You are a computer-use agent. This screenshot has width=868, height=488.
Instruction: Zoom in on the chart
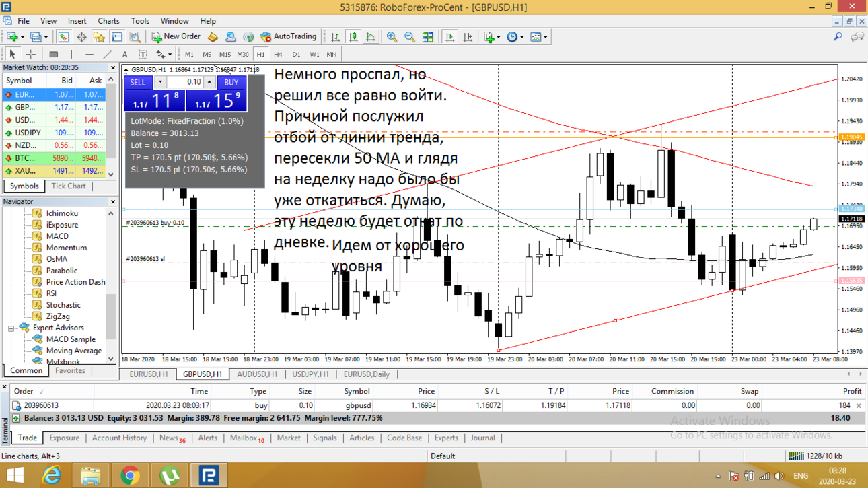(392, 37)
